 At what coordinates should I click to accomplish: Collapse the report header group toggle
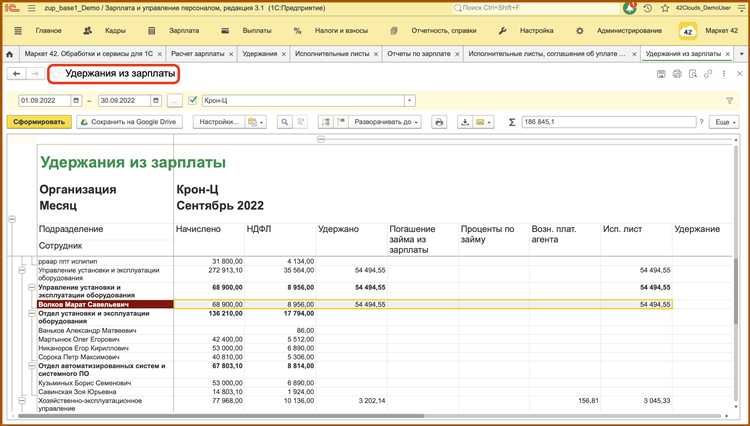(x=12, y=219)
